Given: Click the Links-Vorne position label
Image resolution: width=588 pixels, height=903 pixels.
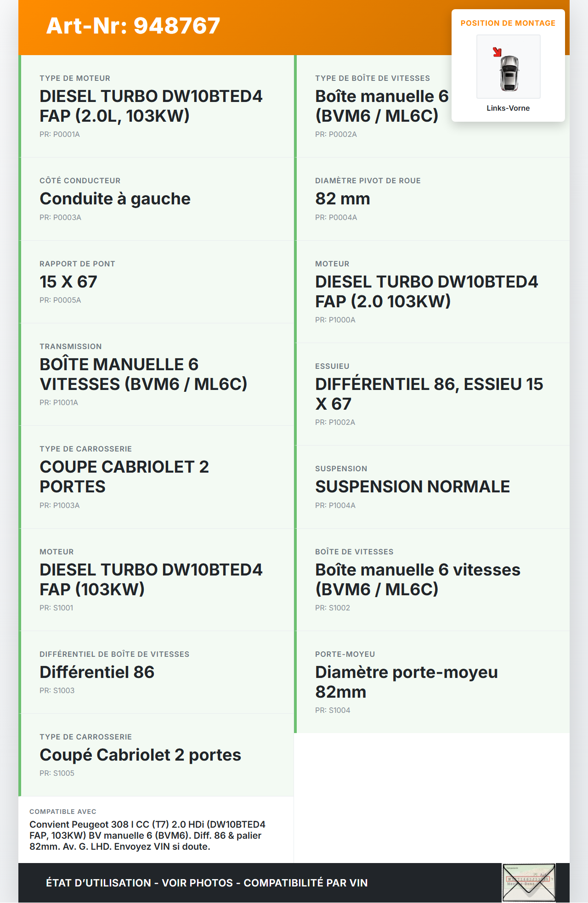Looking at the screenshot, I should [508, 108].
